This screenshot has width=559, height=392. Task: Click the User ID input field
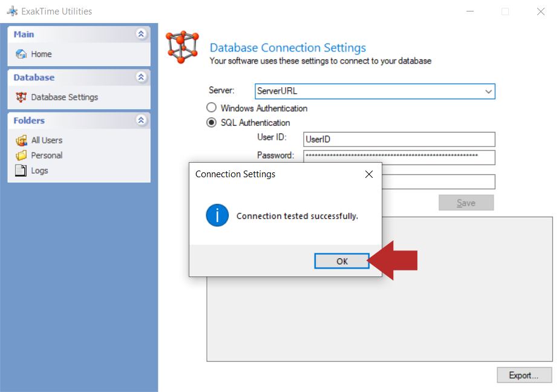point(399,139)
